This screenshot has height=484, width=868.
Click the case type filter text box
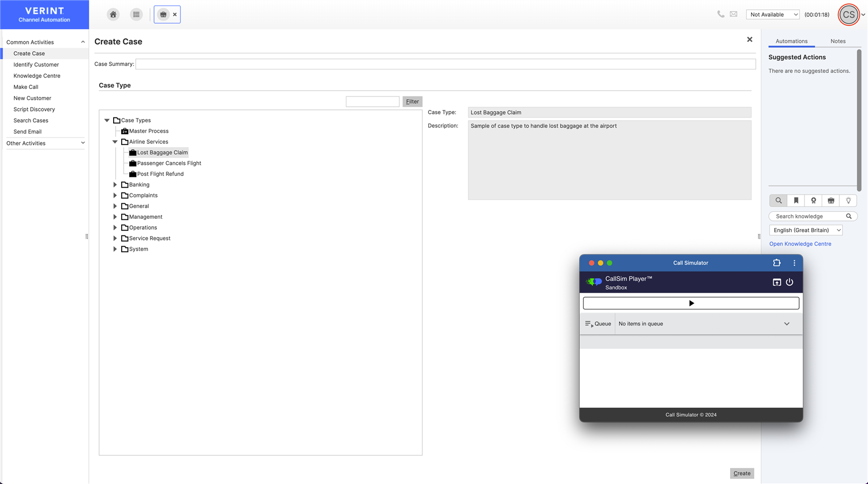click(372, 101)
